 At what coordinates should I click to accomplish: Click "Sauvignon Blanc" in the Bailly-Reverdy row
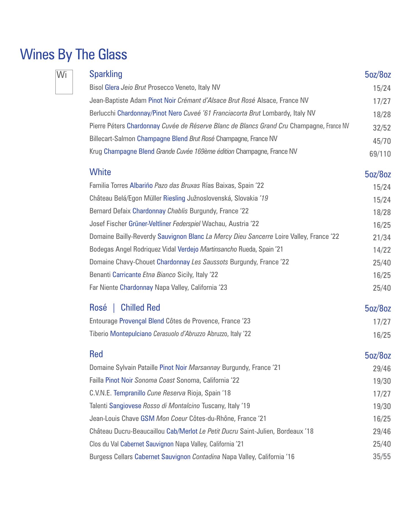(181, 236)
